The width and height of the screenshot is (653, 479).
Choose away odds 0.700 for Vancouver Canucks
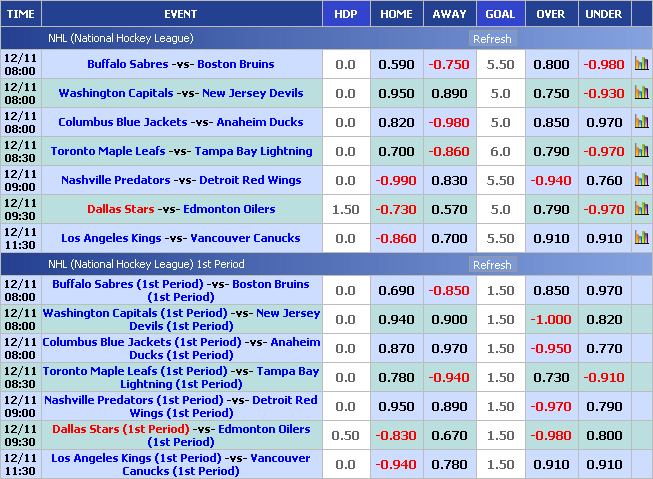[449, 239]
